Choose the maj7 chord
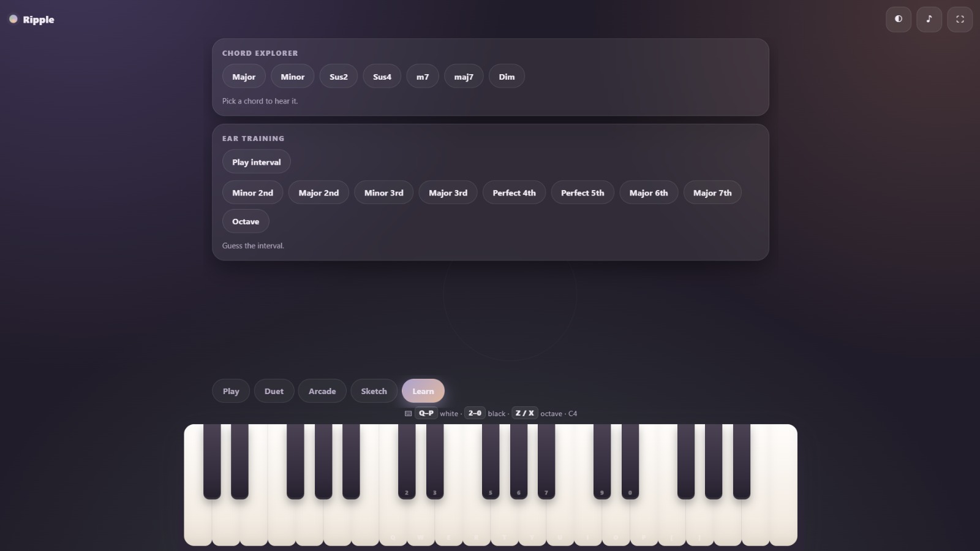 click(464, 77)
